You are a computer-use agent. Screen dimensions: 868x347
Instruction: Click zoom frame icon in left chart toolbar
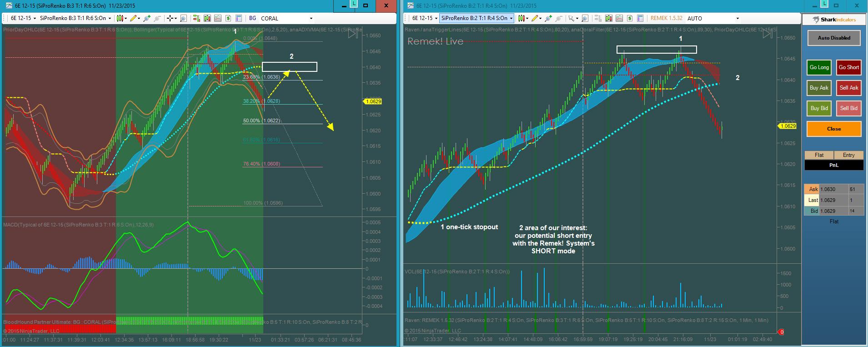183,18
